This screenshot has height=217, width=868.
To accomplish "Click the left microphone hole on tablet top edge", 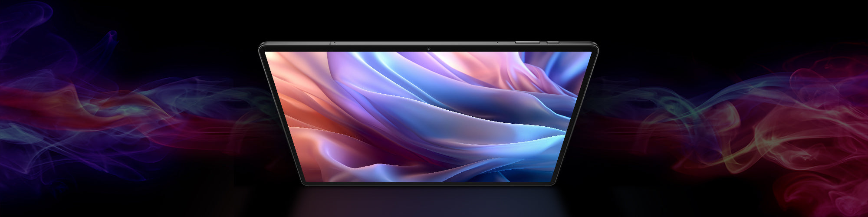I will pyautogui.click(x=335, y=43).
